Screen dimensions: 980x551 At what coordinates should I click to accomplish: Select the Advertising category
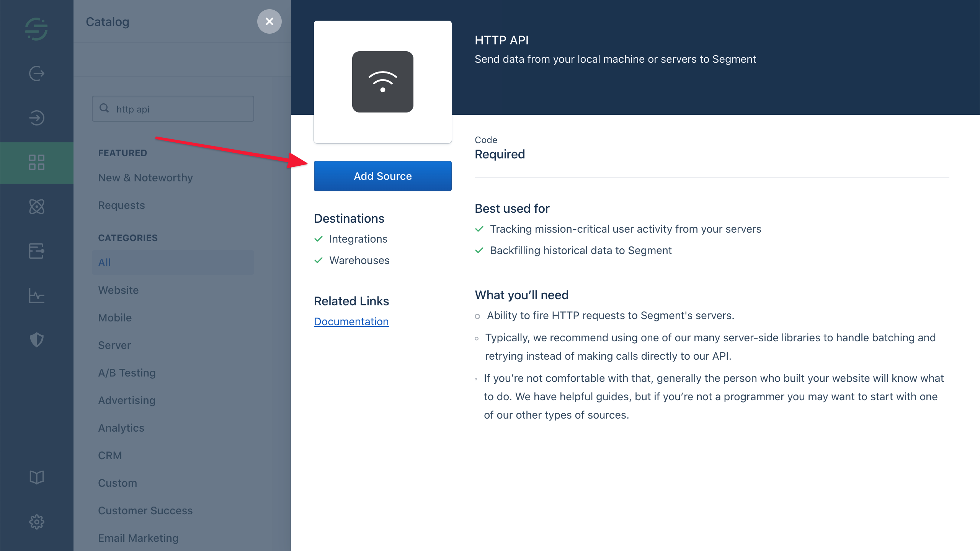pyautogui.click(x=127, y=400)
